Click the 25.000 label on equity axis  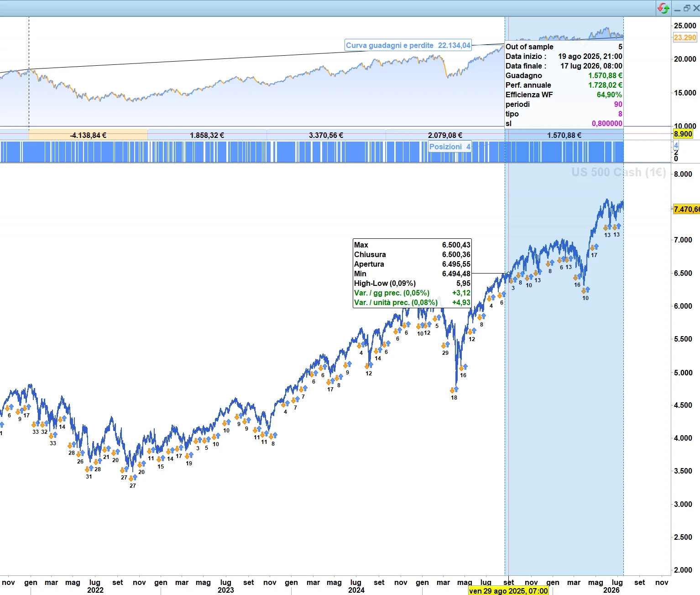(685, 26)
